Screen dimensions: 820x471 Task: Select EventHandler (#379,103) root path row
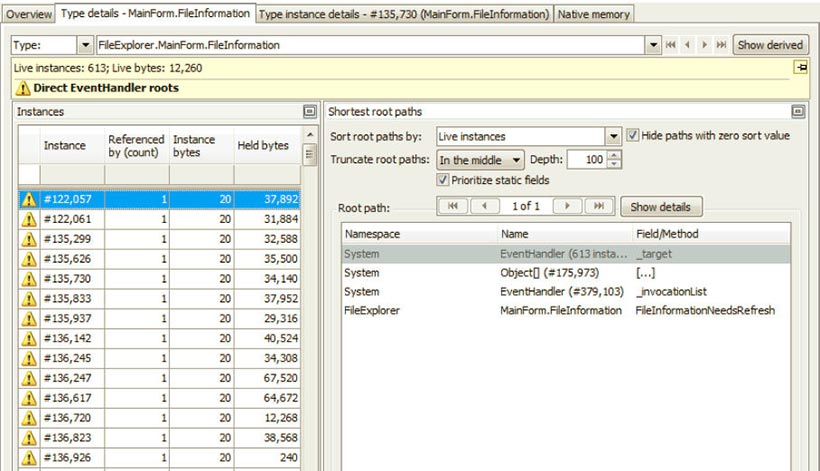[566, 292]
